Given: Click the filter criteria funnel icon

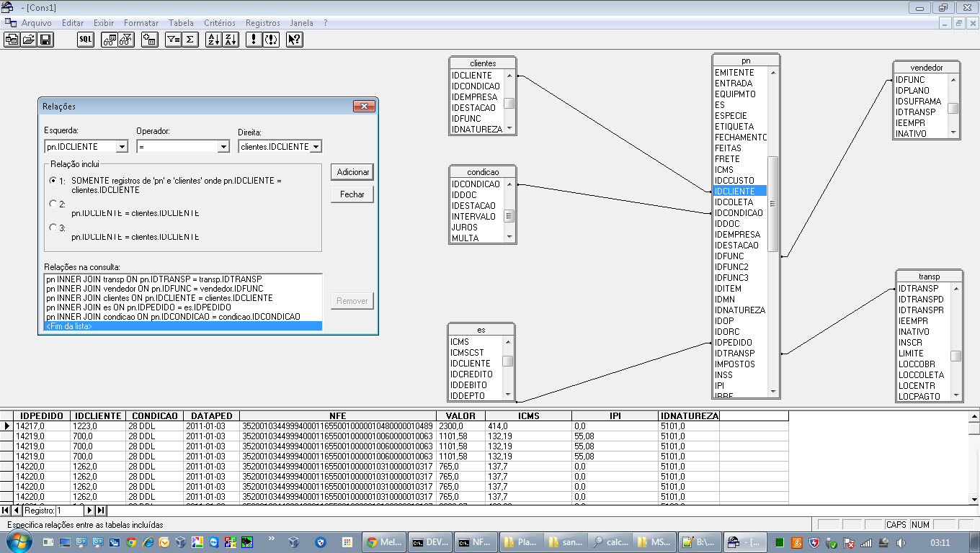Looking at the screenshot, I should (x=173, y=40).
